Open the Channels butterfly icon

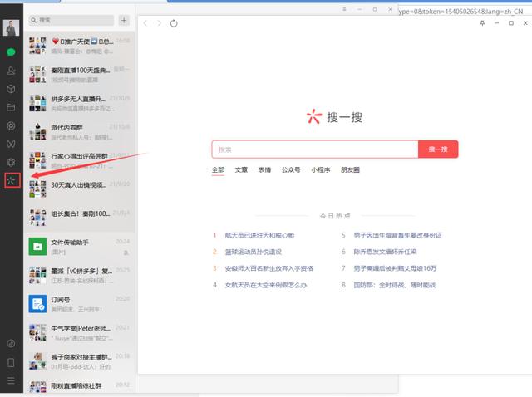[x=11, y=144]
